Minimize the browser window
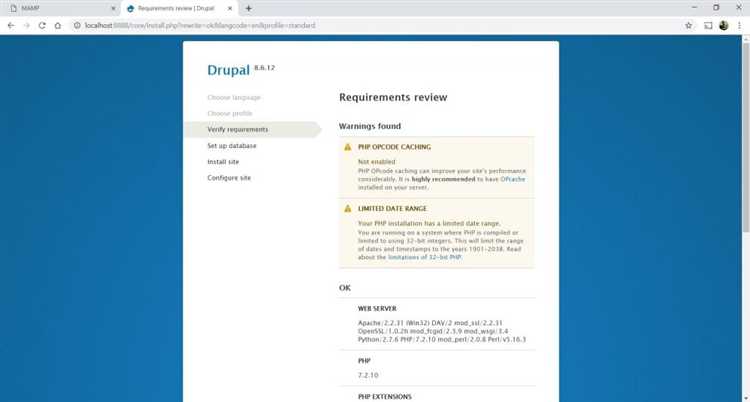This screenshot has height=402, width=750. point(695,7)
